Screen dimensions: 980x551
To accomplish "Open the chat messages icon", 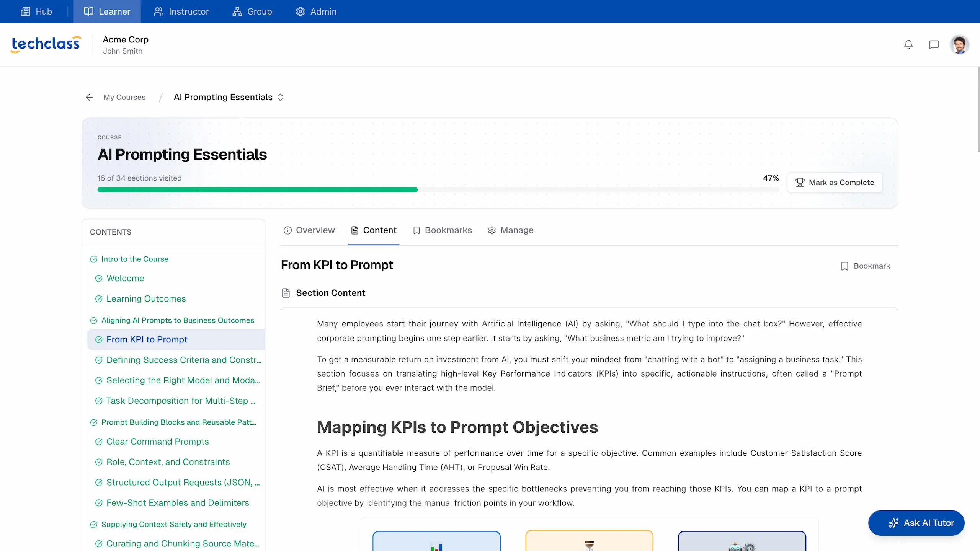I will (934, 45).
